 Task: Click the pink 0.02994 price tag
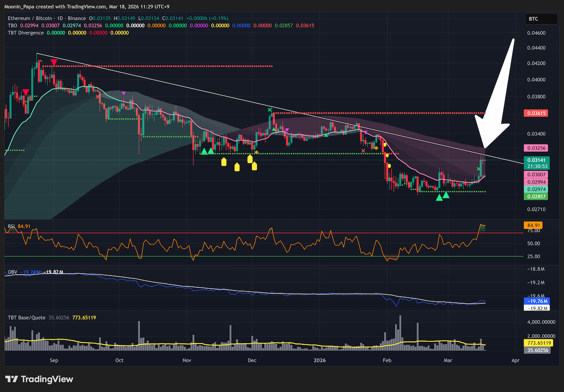click(536, 182)
